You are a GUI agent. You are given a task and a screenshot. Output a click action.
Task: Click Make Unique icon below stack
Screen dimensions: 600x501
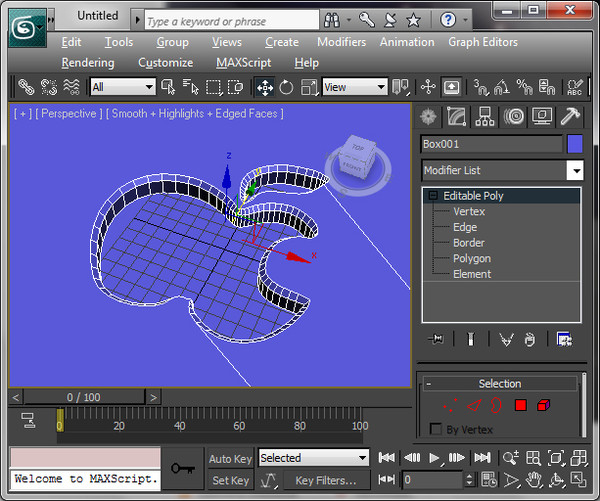point(507,339)
